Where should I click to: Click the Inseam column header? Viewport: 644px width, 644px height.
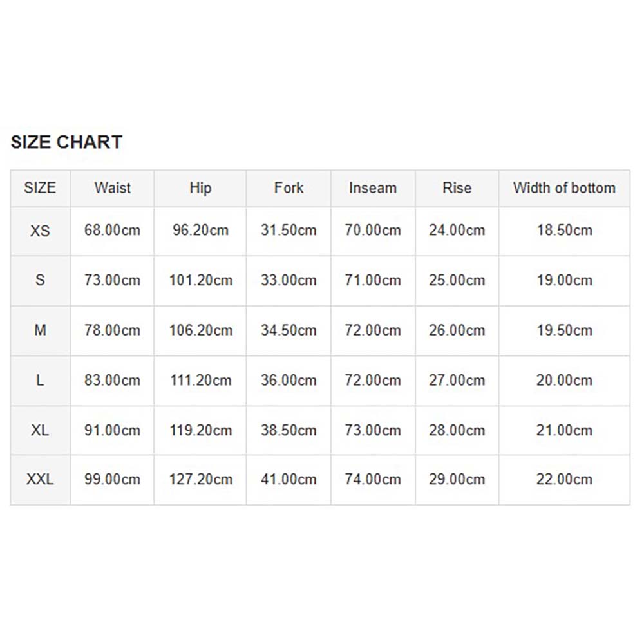[373, 188]
